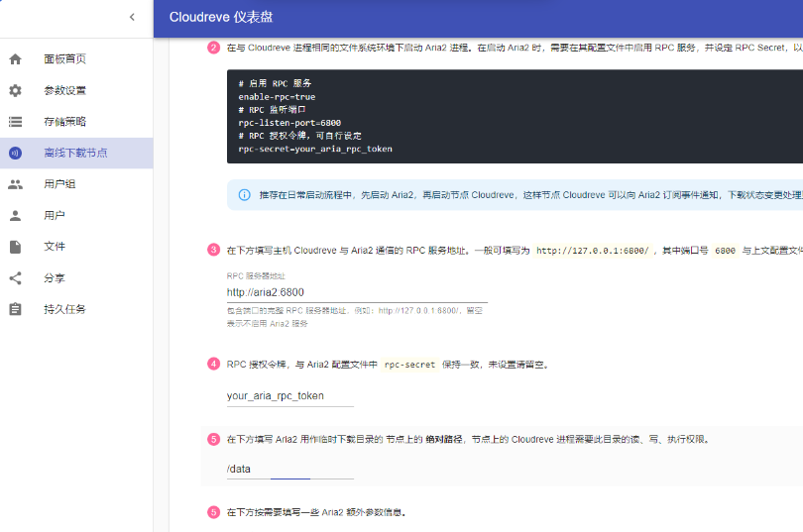Image resolution: width=803 pixels, height=532 pixels.
Task: Click the share icon for 分享
Action: [x=15, y=278]
